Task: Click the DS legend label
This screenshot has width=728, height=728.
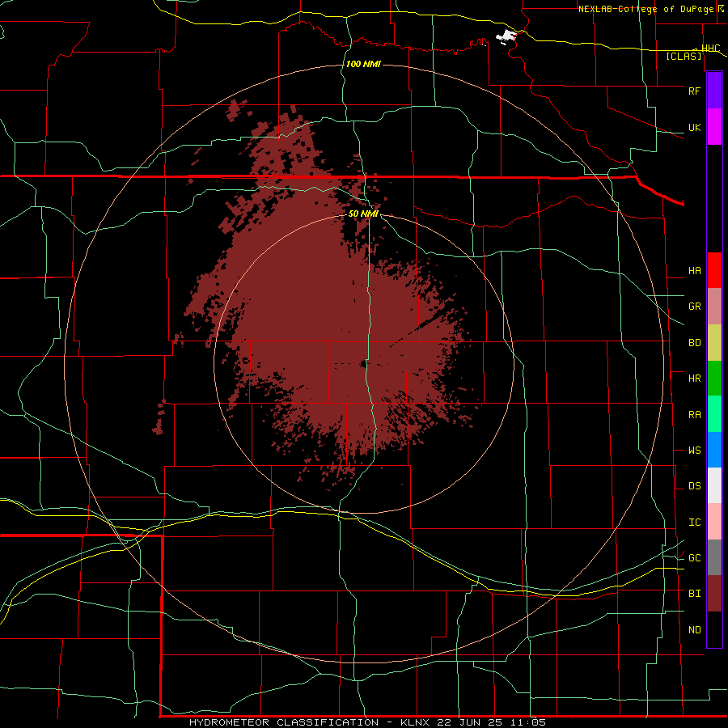Action: (x=695, y=486)
